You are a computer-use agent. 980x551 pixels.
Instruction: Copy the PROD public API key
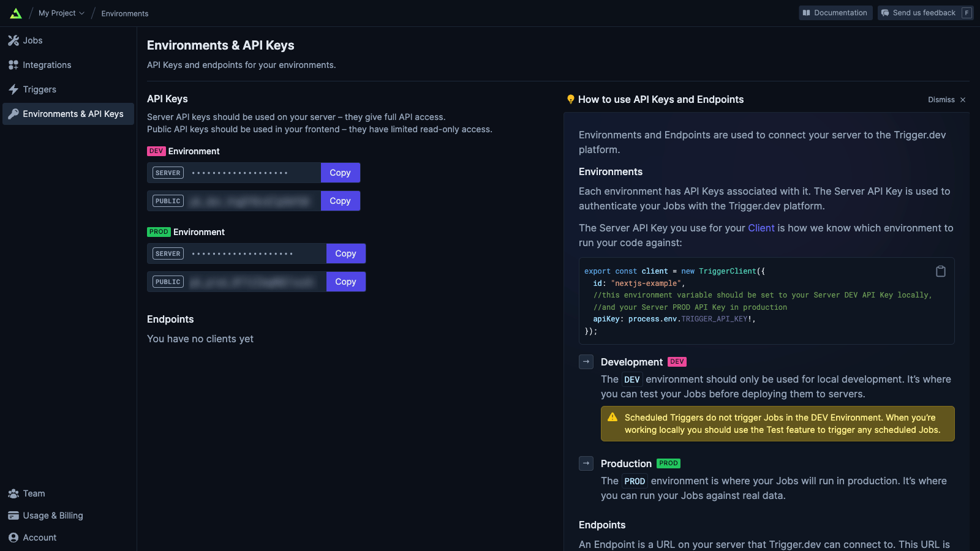[345, 282]
